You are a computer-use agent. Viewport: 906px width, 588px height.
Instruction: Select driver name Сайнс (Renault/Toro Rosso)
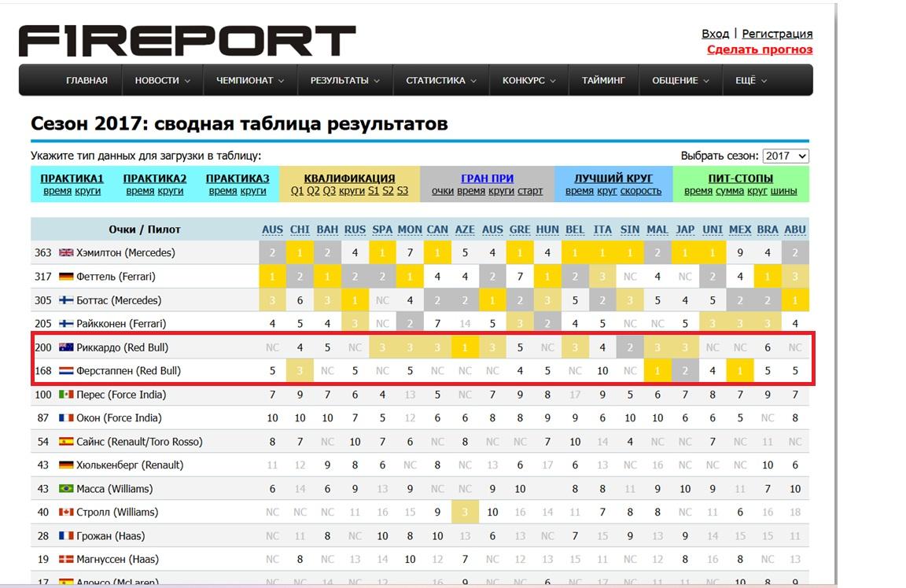(x=140, y=441)
